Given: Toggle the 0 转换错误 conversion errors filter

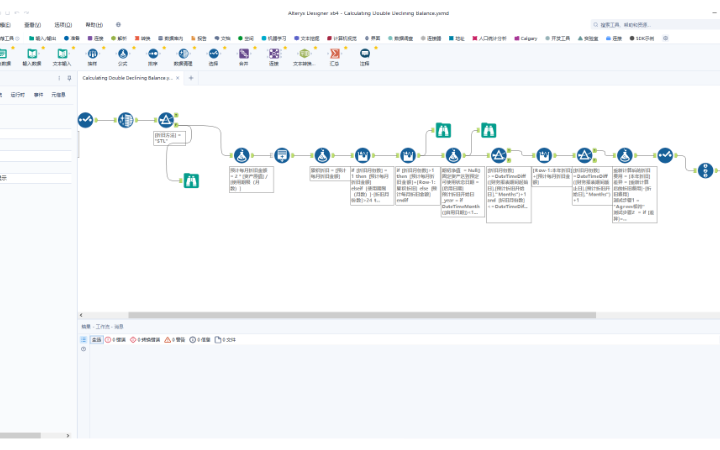Looking at the screenshot, I should click(x=145, y=340).
